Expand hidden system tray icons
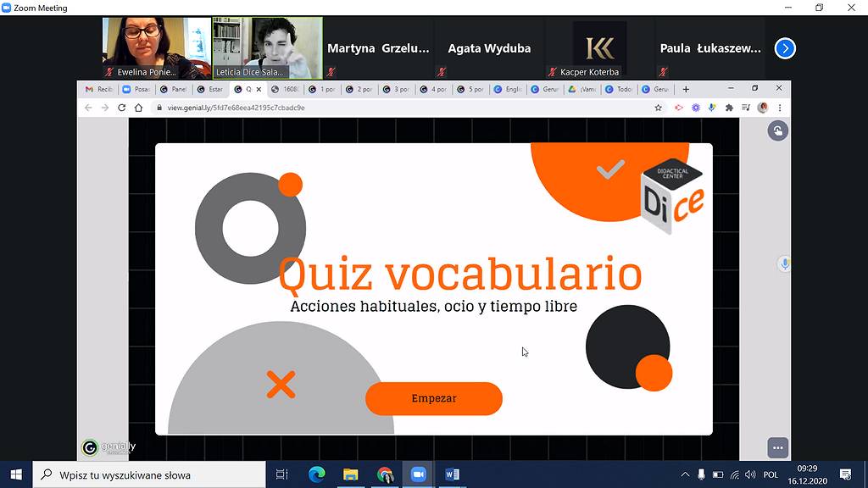This screenshot has height=488, width=868. 685,474
